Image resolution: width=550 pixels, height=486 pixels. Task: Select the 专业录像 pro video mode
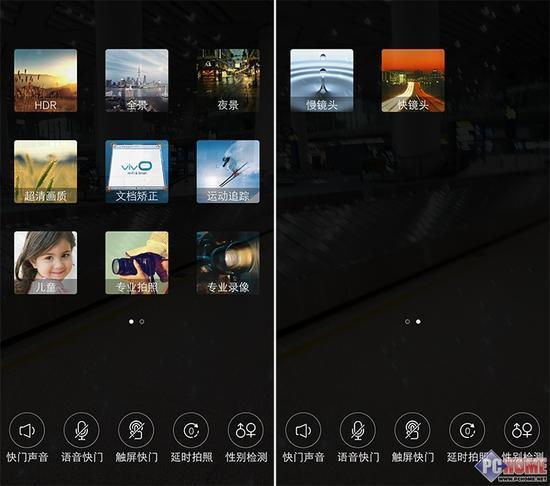[228, 263]
